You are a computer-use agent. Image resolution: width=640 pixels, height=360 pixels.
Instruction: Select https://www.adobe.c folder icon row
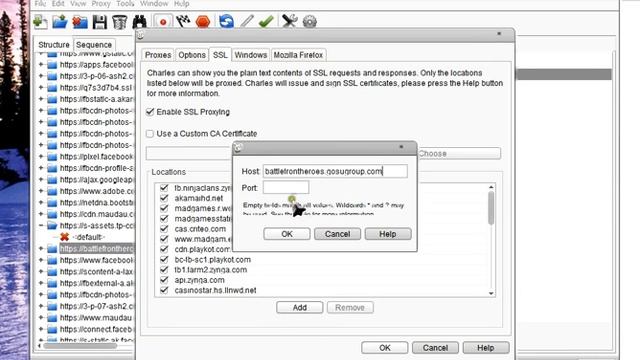52,191
